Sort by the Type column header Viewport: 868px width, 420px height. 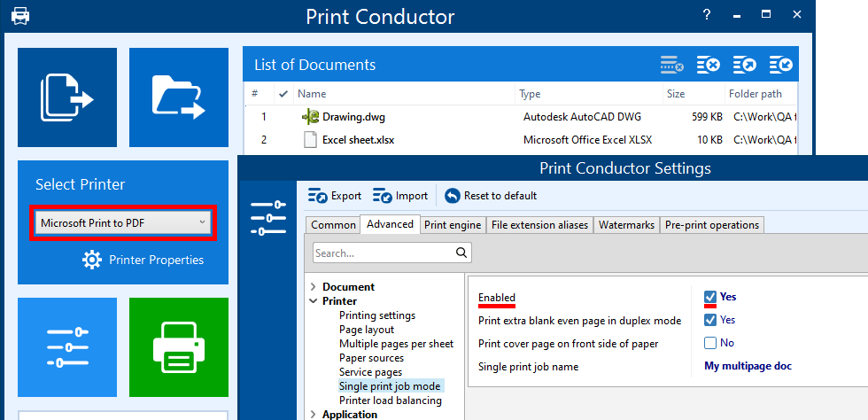pos(589,94)
